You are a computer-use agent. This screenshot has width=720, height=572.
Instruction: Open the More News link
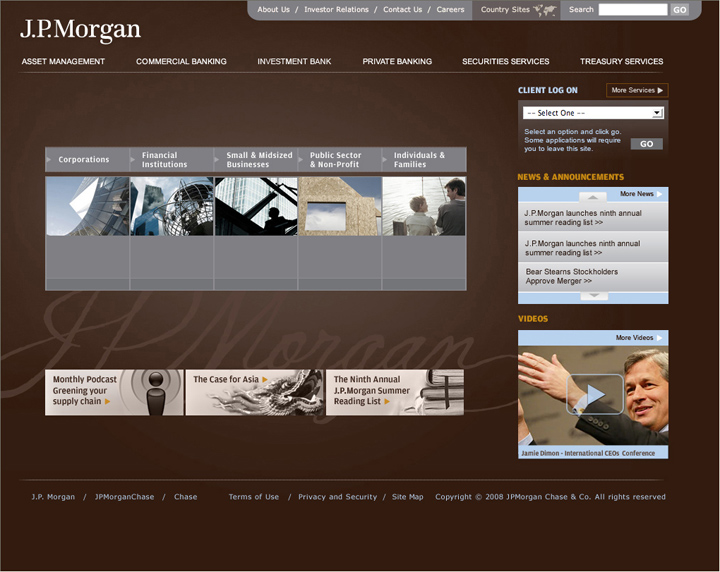637,194
